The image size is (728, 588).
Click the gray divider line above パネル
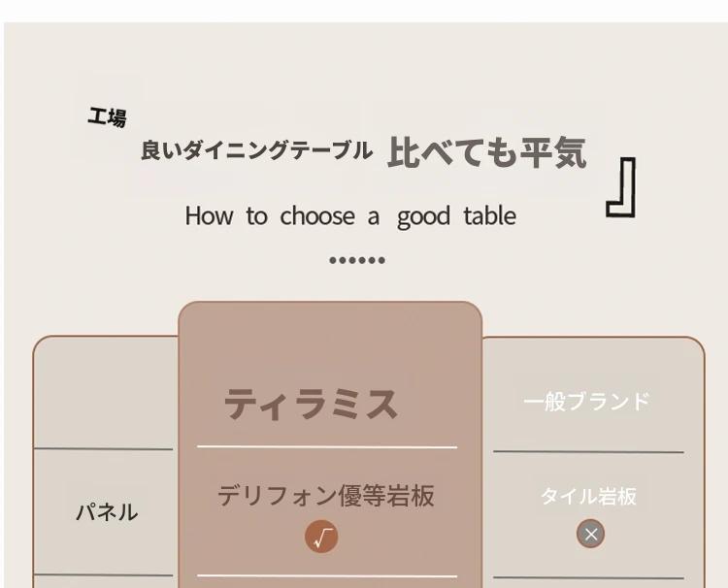tap(104, 449)
